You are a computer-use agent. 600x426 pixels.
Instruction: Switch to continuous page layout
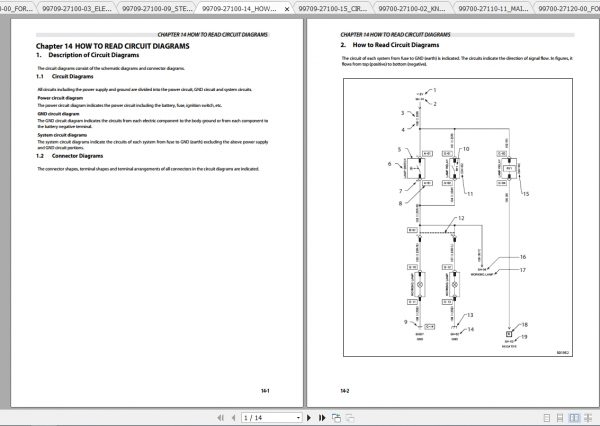[x=560, y=418]
